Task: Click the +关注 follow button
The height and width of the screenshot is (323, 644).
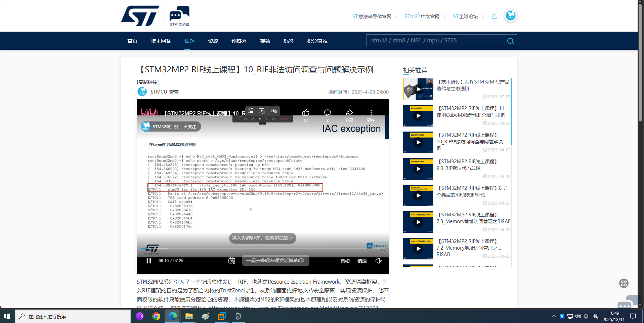Action: 190,127
